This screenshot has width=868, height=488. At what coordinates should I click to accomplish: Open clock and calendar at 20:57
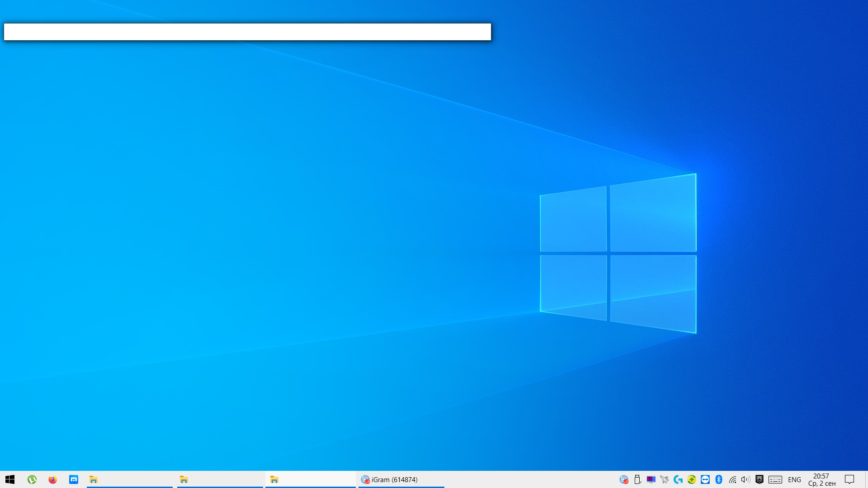coord(821,479)
